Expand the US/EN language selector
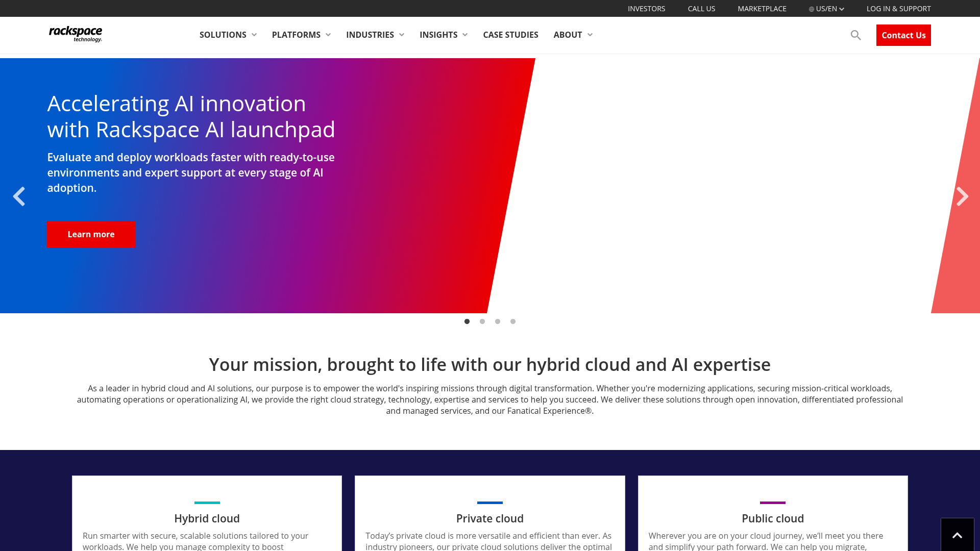The height and width of the screenshot is (551, 980). [x=826, y=8]
